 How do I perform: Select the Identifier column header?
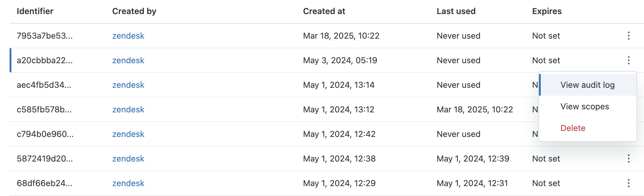click(x=35, y=11)
